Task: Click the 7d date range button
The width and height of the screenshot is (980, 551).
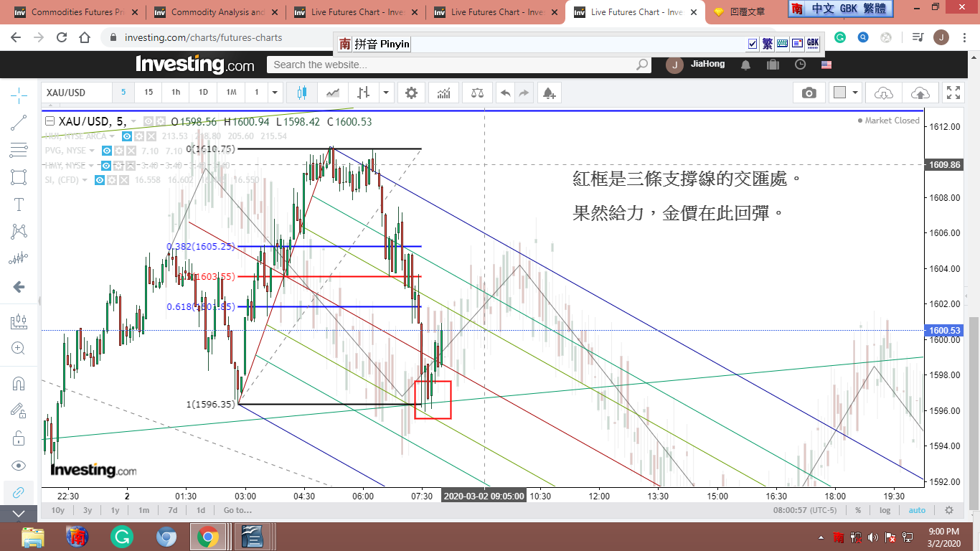Action: tap(172, 510)
